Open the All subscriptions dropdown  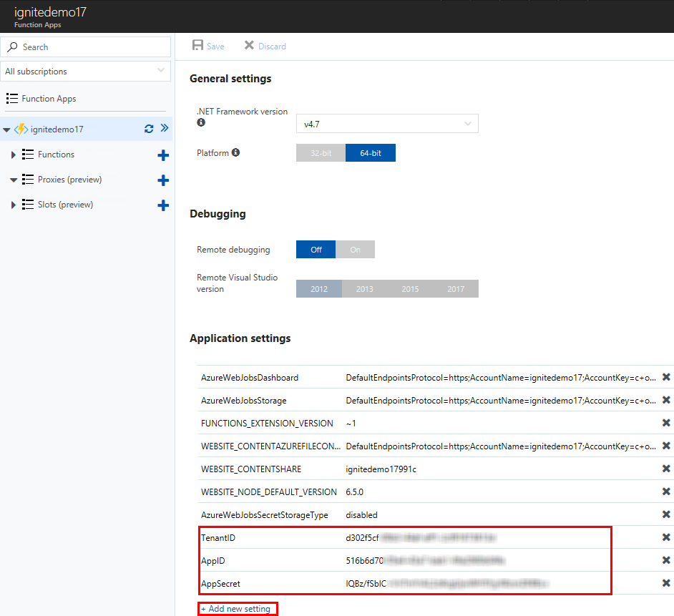(86, 72)
